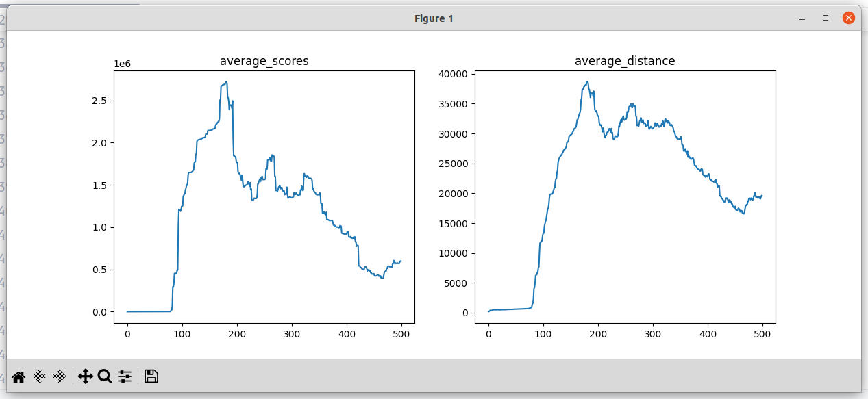
Task: Click the 300 x-tick under average_scores
Action: point(292,334)
